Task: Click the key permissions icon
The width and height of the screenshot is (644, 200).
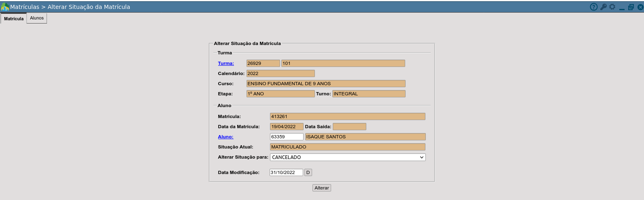Action: pos(603,7)
